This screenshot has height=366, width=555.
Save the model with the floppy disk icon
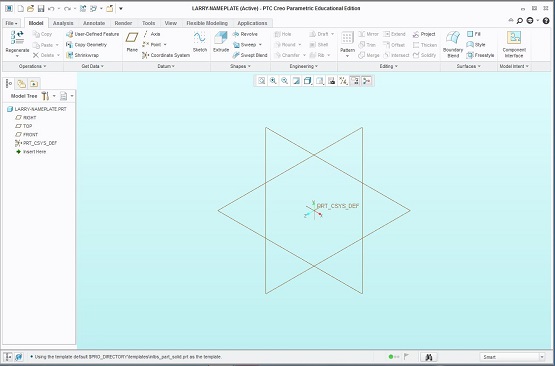coord(41,8)
